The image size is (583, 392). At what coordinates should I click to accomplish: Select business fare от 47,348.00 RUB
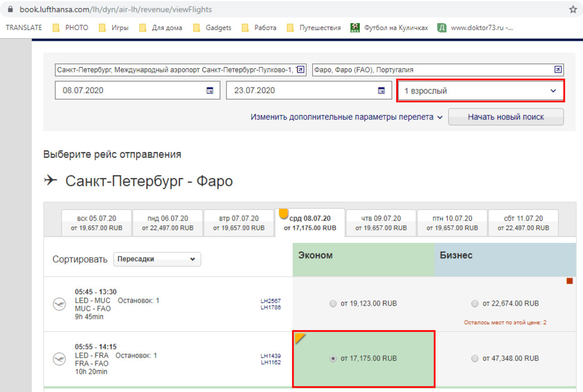tap(475, 359)
